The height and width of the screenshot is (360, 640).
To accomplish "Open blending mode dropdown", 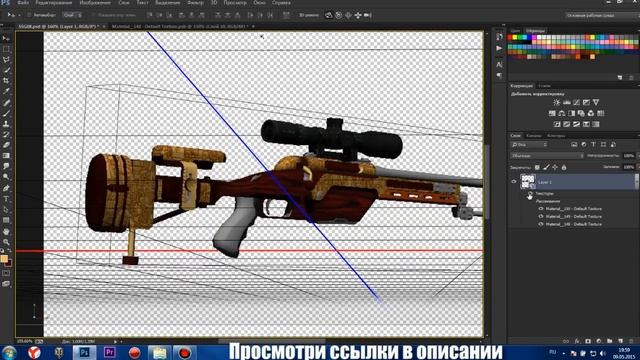I will [x=547, y=156].
